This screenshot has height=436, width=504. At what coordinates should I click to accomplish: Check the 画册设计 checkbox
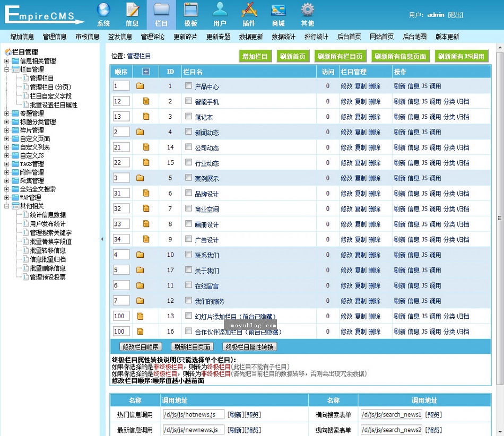[x=189, y=224]
